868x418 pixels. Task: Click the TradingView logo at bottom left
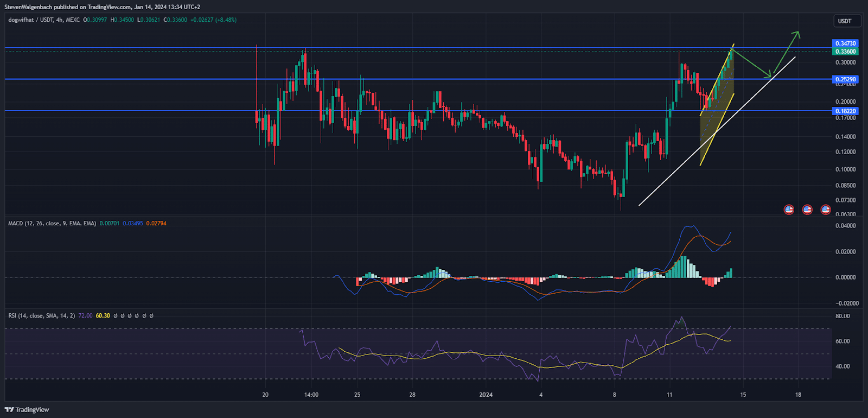pyautogui.click(x=27, y=409)
